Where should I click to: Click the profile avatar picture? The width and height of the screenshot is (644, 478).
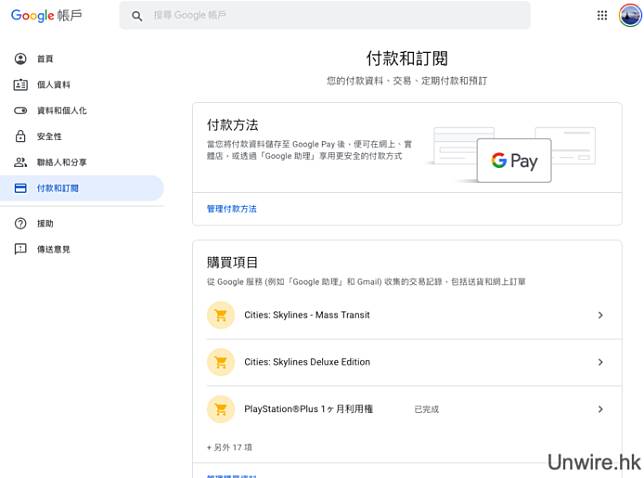click(629, 15)
